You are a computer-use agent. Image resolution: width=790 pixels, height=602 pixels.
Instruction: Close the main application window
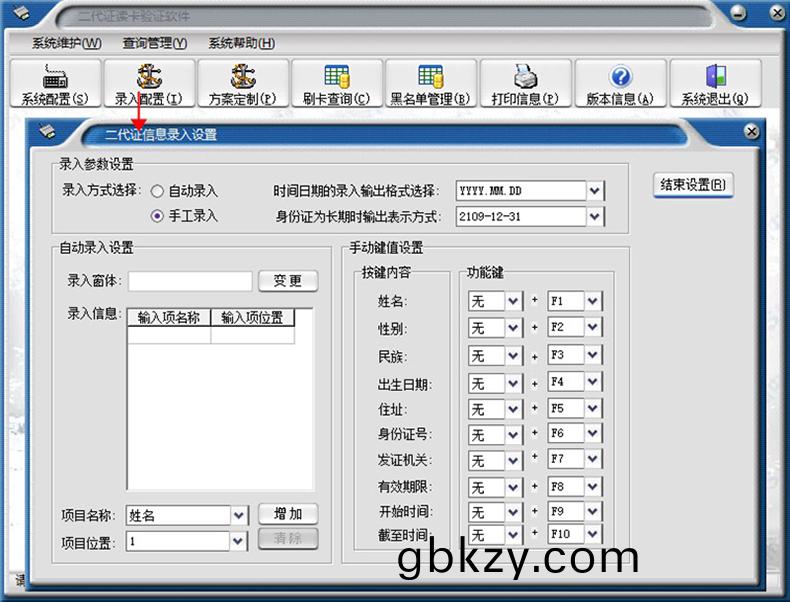[778, 13]
